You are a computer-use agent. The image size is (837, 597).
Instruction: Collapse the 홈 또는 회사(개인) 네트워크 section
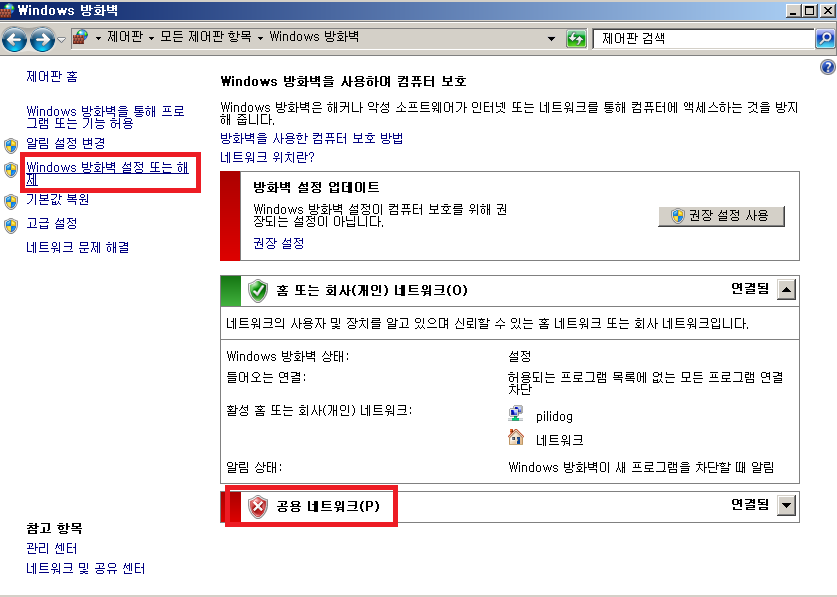[x=786, y=290]
